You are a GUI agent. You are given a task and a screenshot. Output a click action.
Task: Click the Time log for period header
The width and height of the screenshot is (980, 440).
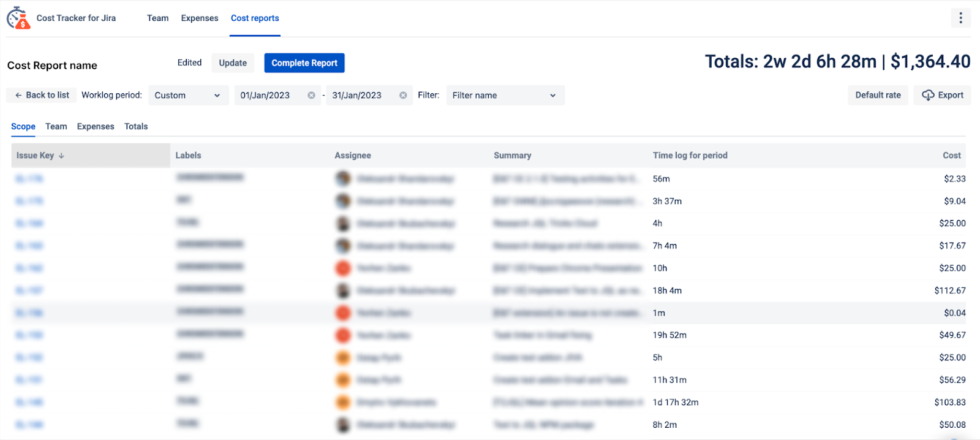tap(690, 156)
